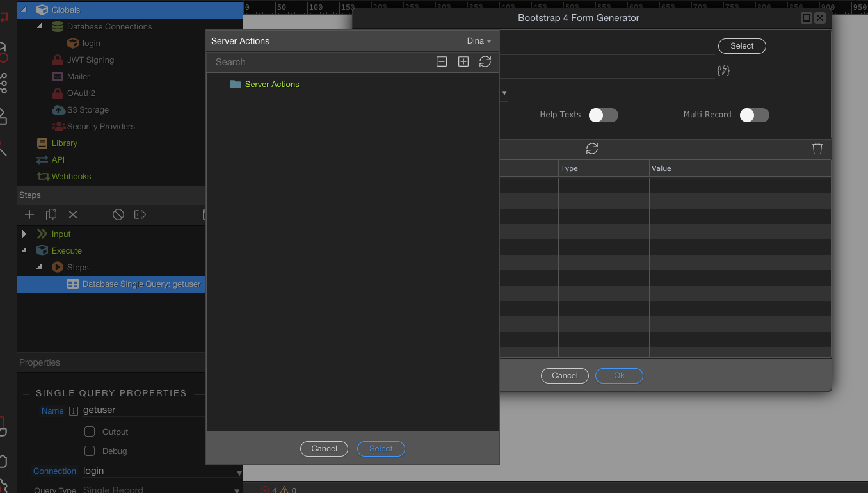The image size is (868, 493).
Task: Enable the Multi Record switch
Action: click(x=754, y=115)
